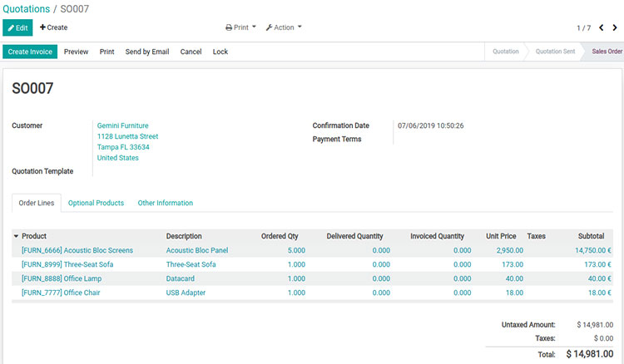Viewport: 624px width, 364px height.
Task: Cancel the sales order
Action: pos(191,52)
